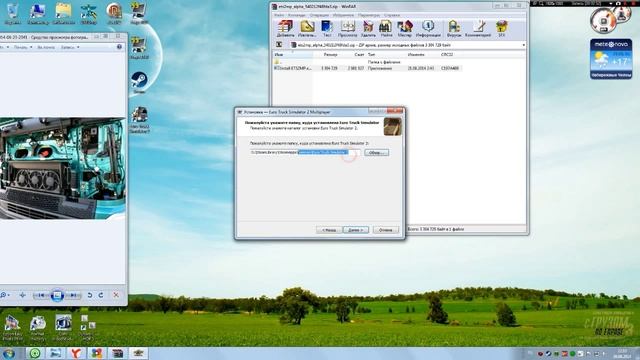640x360 pixels.
Task: Click Windows Start button
Action: tap(8, 353)
